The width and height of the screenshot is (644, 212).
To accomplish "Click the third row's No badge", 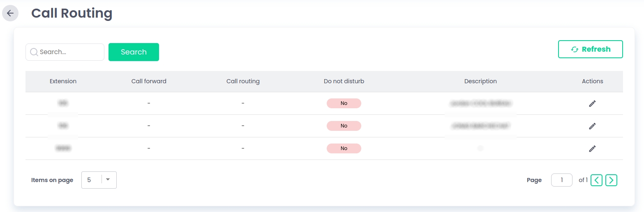I will (344, 148).
